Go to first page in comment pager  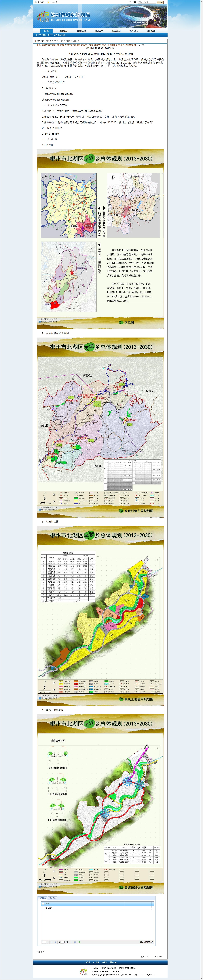point(52,942)
